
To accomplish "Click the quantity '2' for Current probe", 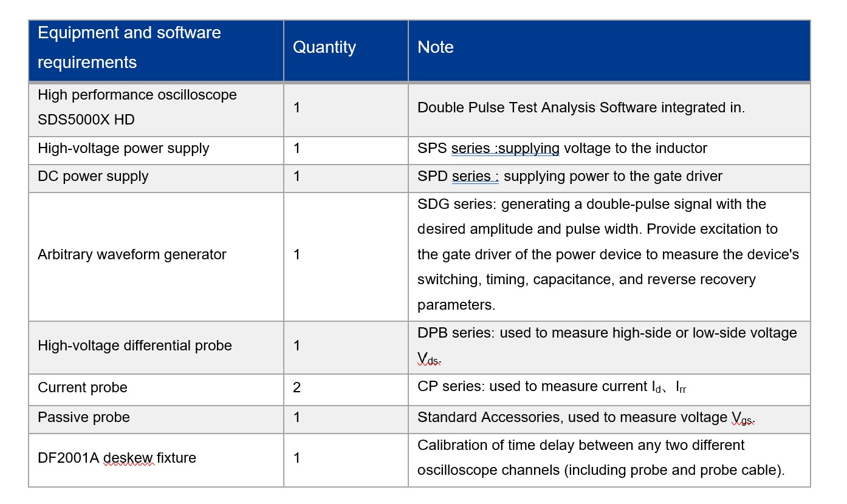I will 297,388.
